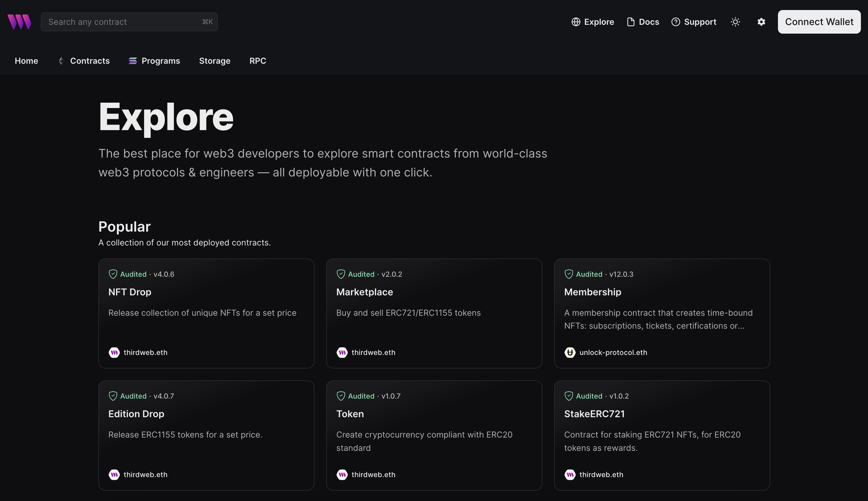The width and height of the screenshot is (868, 501).
Task: Open Support via the question mark icon
Action: 676,21
